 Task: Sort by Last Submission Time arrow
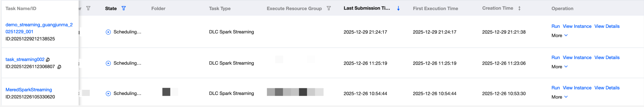398,8
